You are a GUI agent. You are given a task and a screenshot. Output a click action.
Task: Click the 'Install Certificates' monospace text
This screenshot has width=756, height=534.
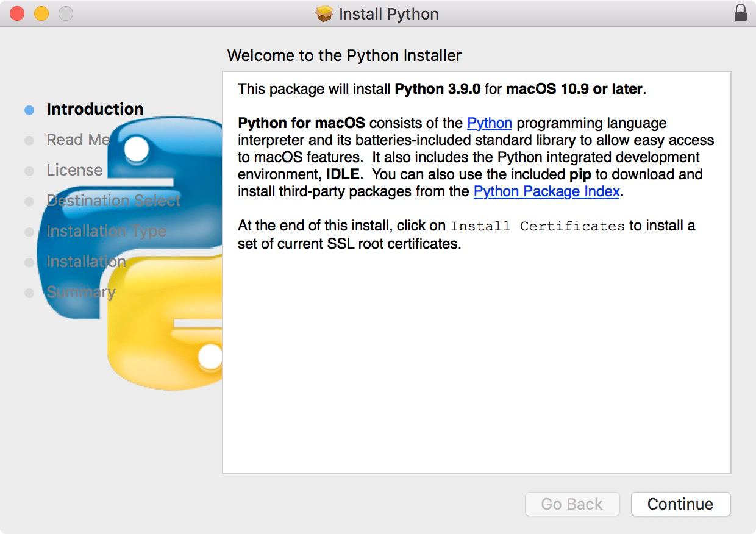[538, 226]
